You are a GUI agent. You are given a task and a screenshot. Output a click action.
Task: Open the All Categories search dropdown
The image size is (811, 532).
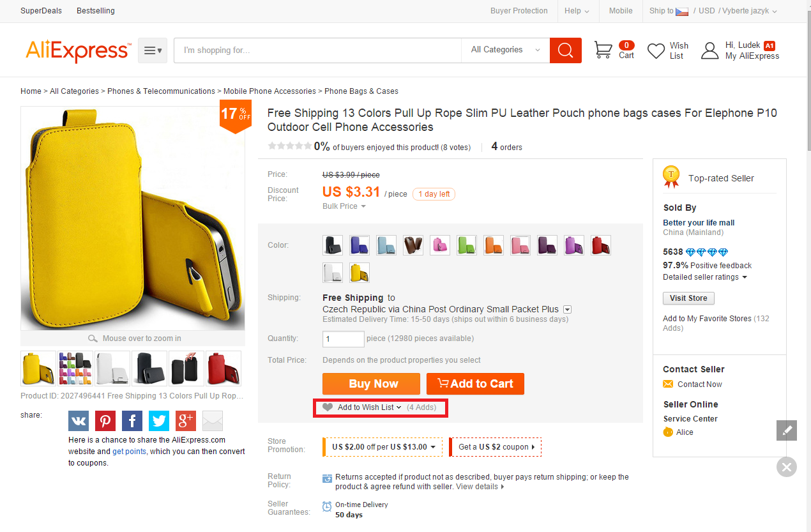coord(505,50)
